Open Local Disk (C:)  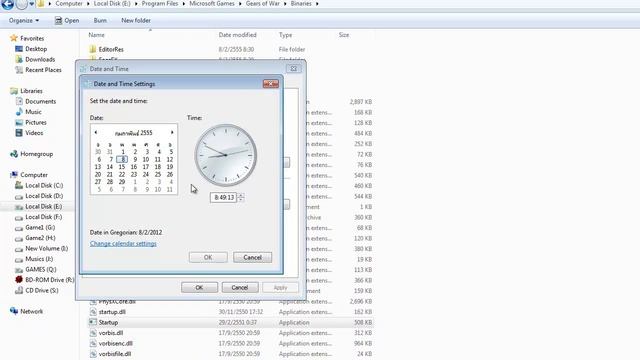(44, 185)
